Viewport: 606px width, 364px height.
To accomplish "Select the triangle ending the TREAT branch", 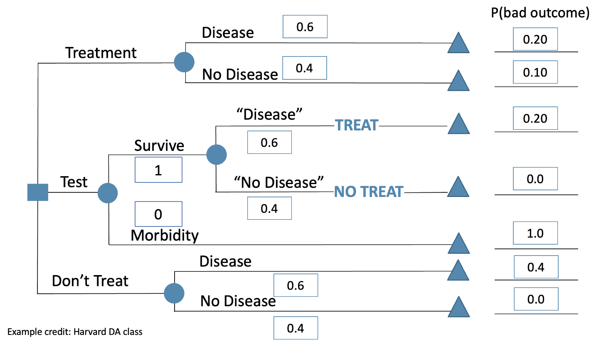I will click(x=459, y=125).
